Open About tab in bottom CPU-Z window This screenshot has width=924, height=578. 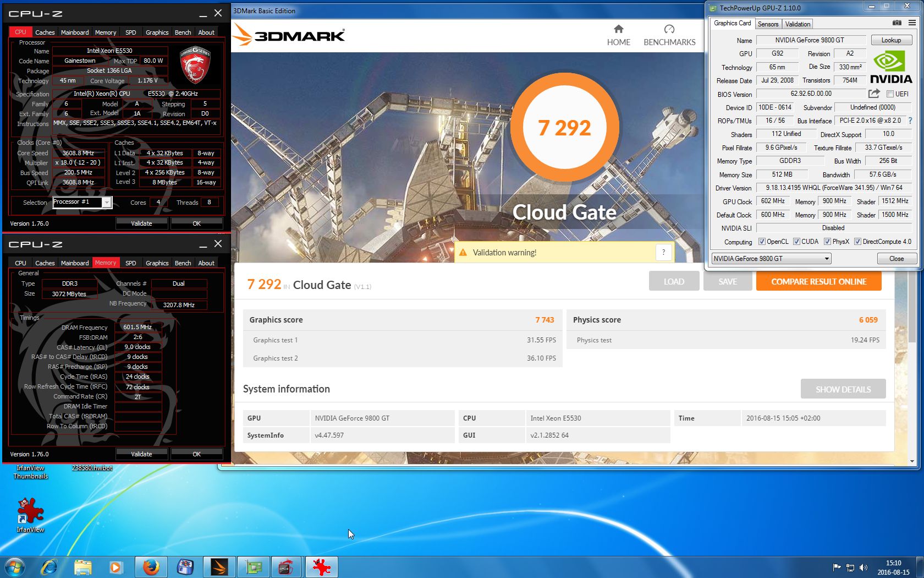(206, 263)
